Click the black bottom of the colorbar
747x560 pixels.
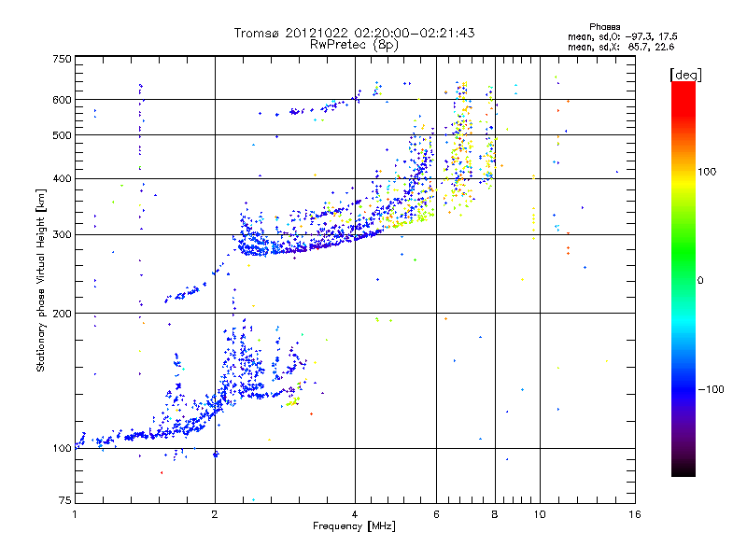684,469
